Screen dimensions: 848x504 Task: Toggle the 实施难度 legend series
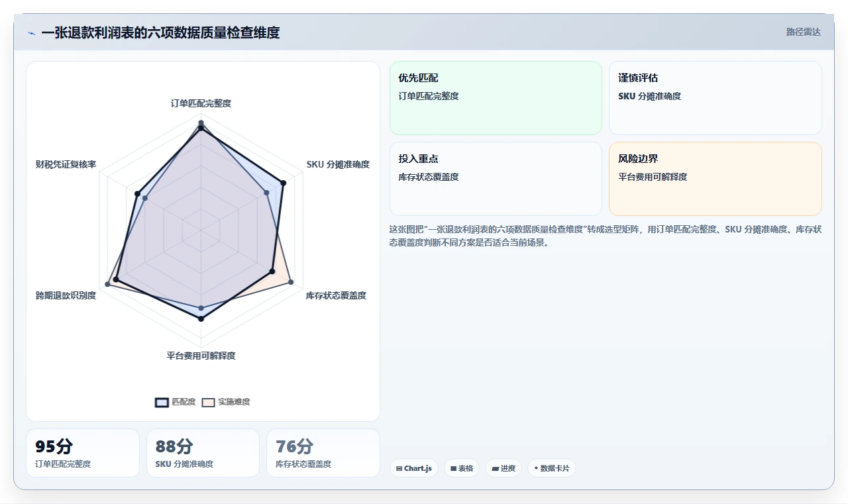[x=226, y=402]
